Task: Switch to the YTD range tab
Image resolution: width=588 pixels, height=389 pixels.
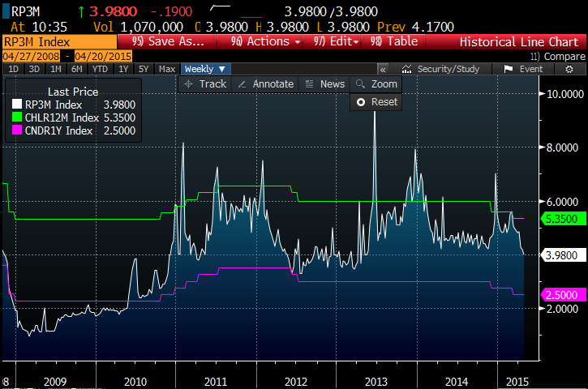Action: click(x=101, y=70)
